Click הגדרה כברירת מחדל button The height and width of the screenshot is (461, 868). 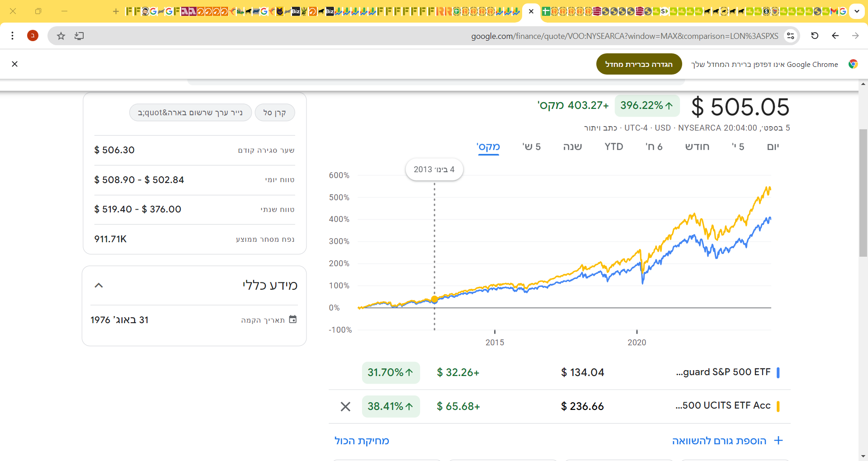point(639,64)
